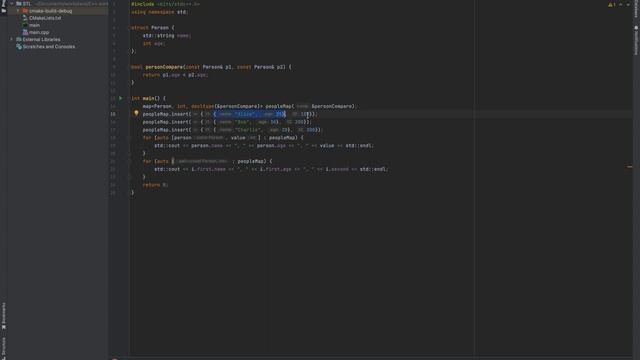Click the code folding marker at main()

129,98
